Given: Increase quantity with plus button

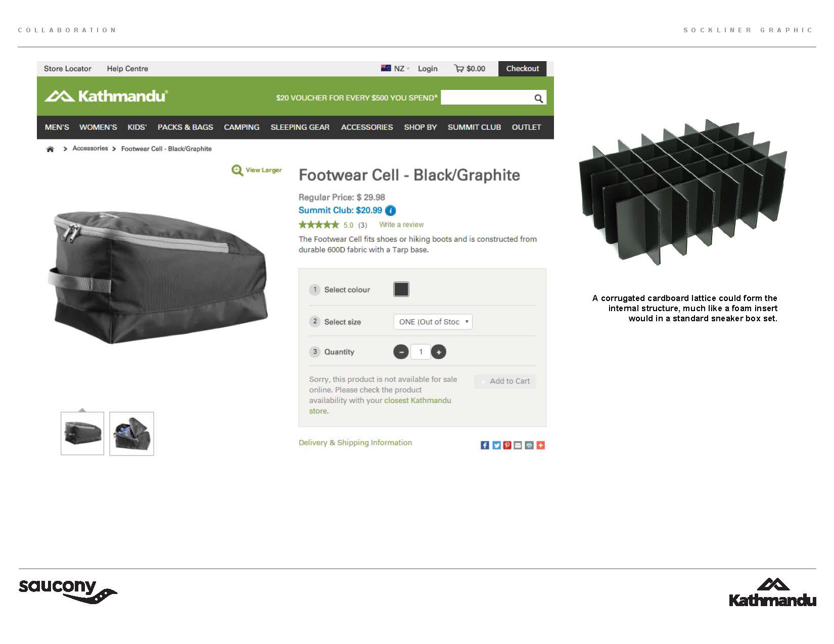Looking at the screenshot, I should pyautogui.click(x=439, y=352).
